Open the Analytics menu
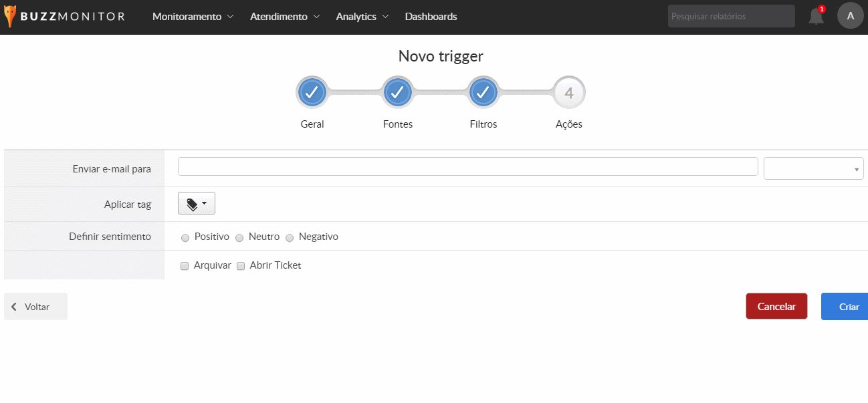Image resolution: width=868 pixels, height=403 pixels. pyautogui.click(x=362, y=17)
